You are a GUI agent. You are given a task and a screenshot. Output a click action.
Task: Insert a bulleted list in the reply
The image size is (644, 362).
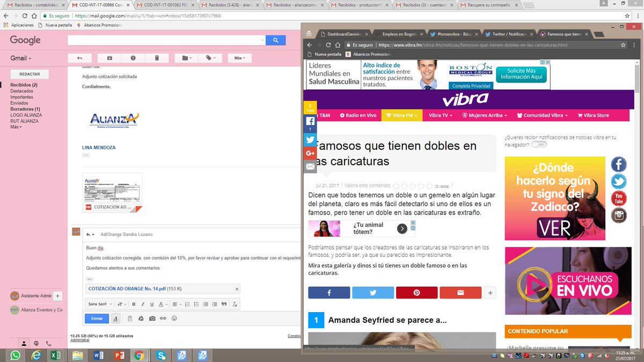197,304
